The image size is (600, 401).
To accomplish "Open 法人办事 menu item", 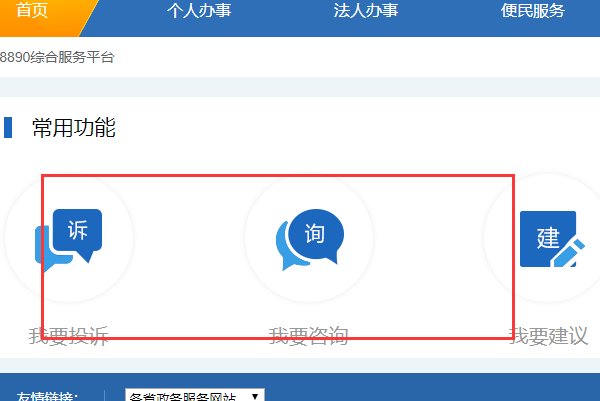I will 366,11.
